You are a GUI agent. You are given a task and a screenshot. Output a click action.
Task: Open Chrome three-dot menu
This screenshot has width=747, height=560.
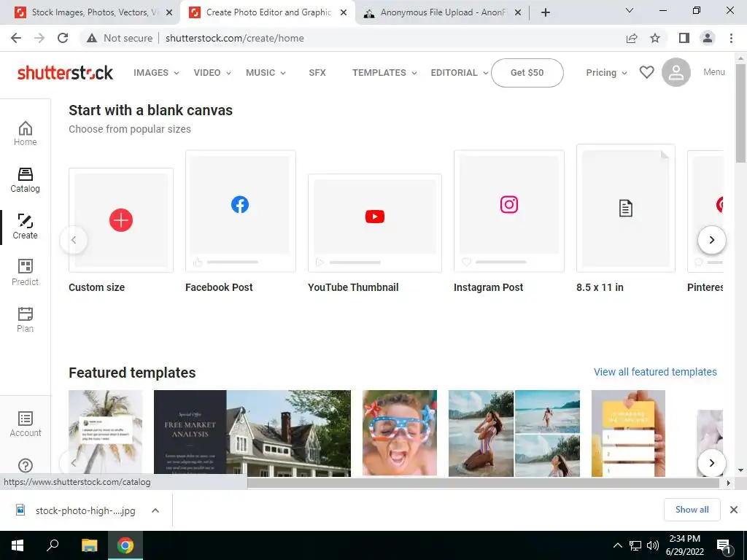point(731,38)
